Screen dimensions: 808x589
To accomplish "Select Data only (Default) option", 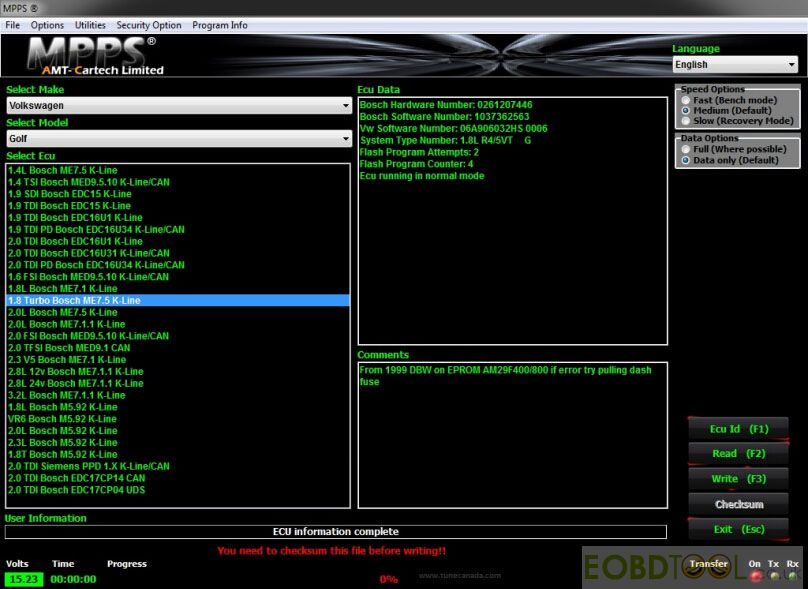I will coord(685,160).
